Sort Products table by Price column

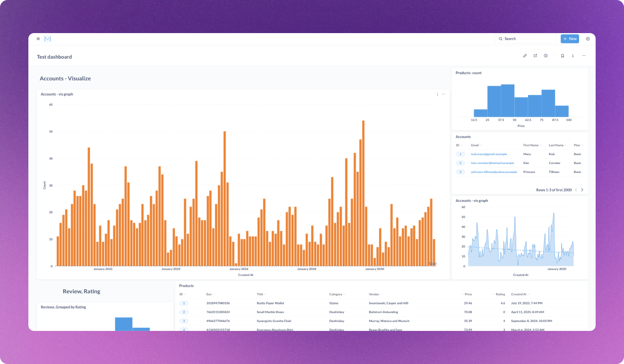tap(467, 294)
